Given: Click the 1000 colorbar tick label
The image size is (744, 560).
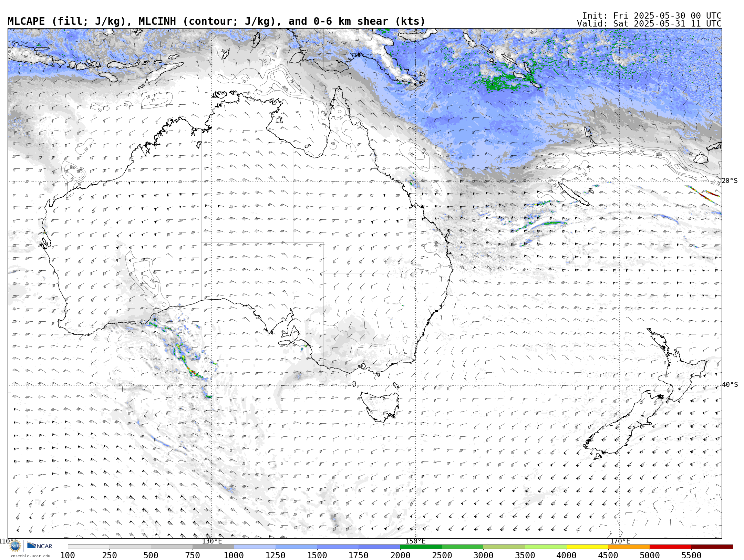Looking at the screenshot, I should (x=234, y=555).
